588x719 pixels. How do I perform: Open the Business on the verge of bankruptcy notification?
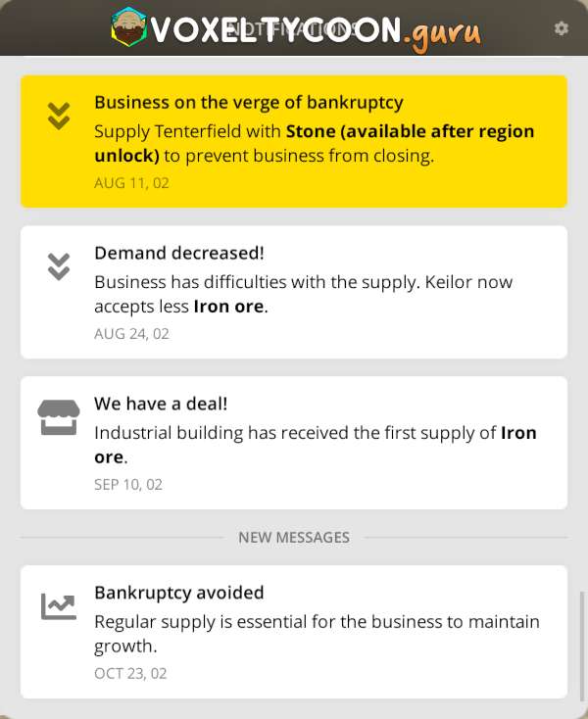coord(249,102)
